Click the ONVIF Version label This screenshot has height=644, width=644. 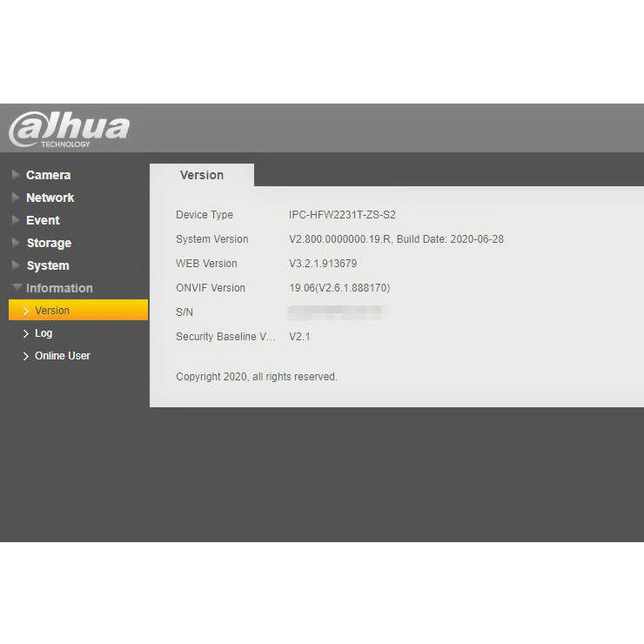[211, 287]
